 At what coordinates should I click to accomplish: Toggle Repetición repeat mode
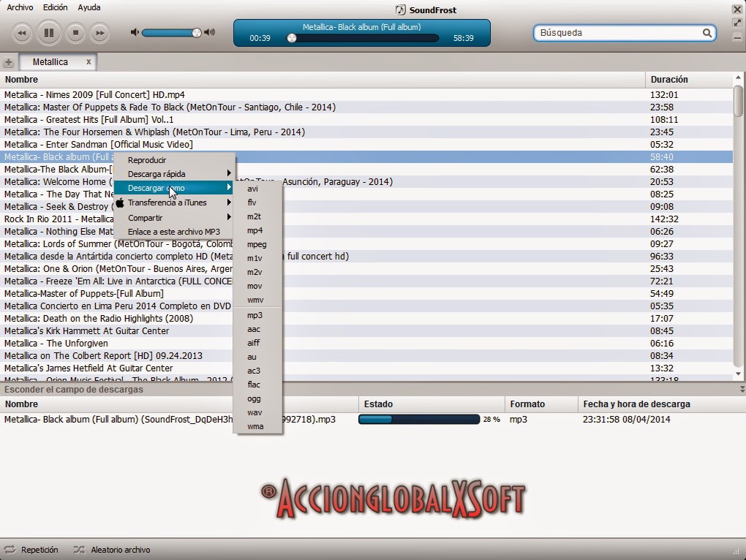coord(31,550)
